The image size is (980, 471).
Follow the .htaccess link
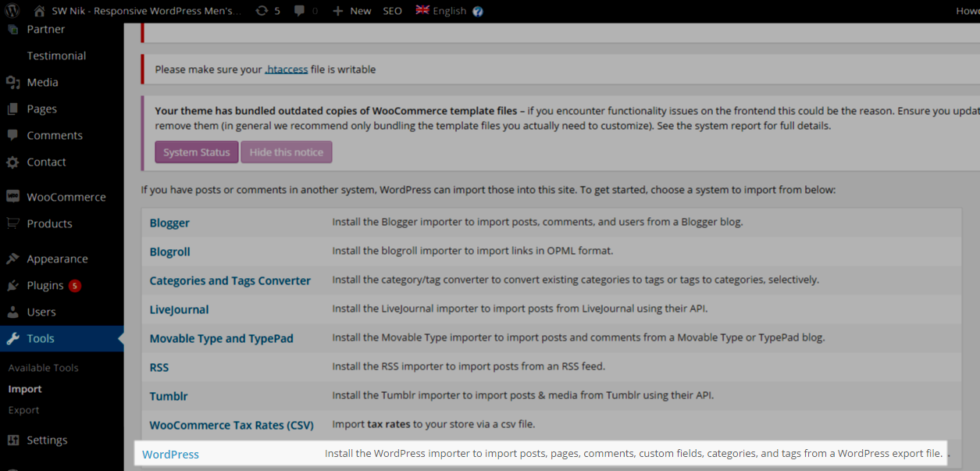tap(287, 70)
